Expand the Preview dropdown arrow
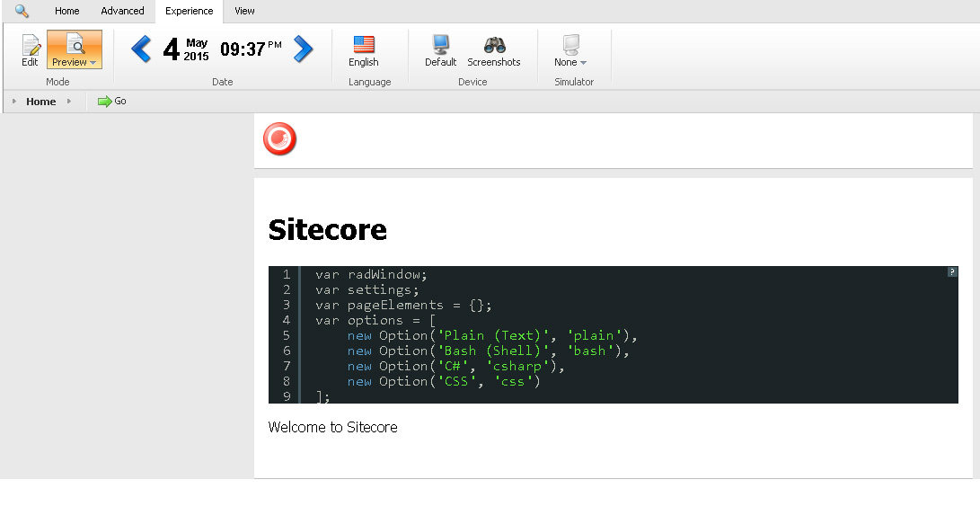The height and width of the screenshot is (524, 980). click(93, 63)
